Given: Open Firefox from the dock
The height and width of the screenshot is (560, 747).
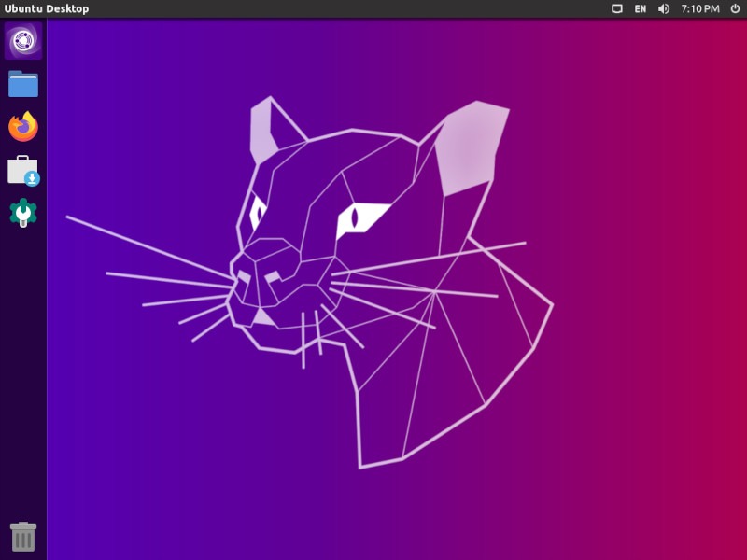Looking at the screenshot, I should point(21,127).
